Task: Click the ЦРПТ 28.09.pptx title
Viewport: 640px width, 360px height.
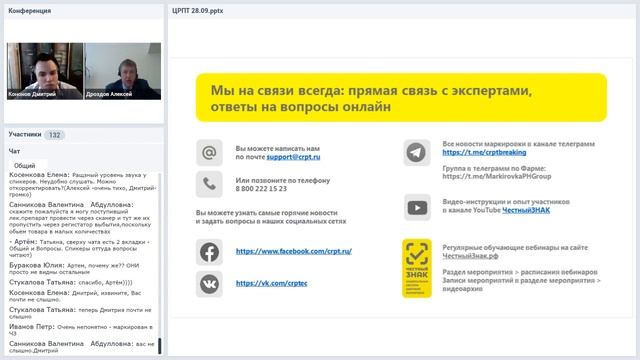Action: click(198, 11)
